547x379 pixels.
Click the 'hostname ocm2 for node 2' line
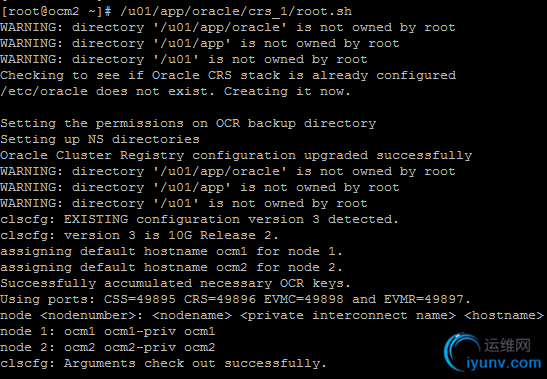(171, 268)
